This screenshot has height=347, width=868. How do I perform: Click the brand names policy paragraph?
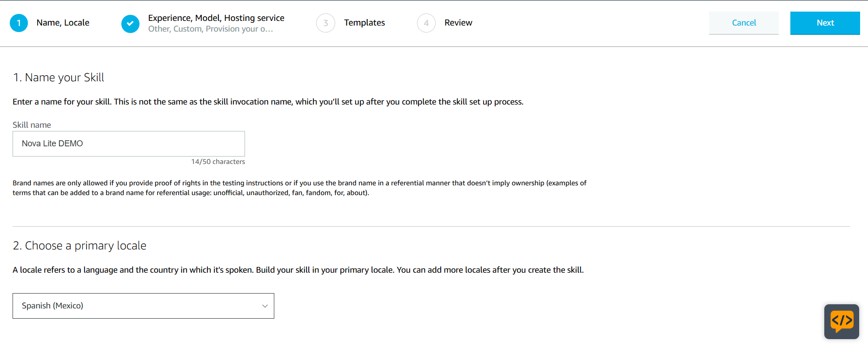pyautogui.click(x=299, y=188)
